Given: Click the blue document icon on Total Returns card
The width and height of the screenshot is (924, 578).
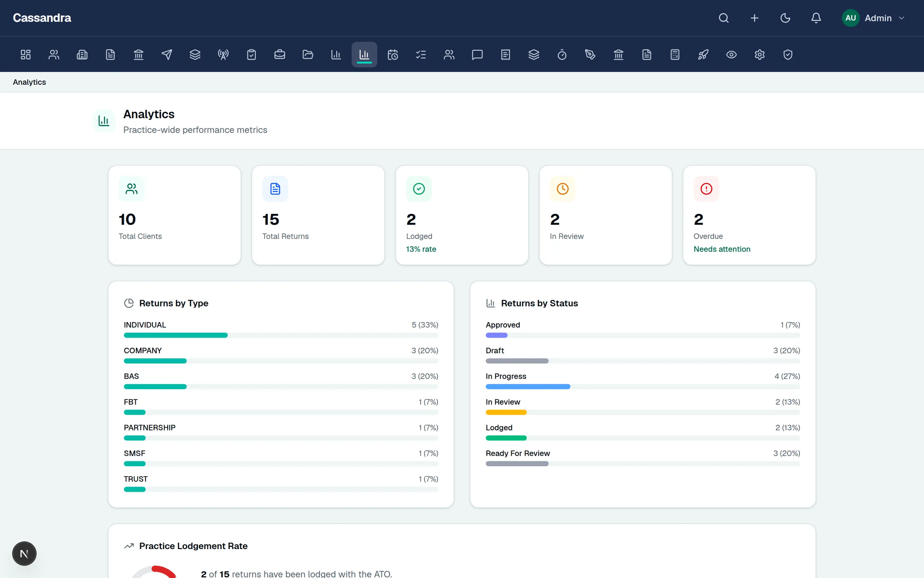Looking at the screenshot, I should pyautogui.click(x=275, y=189).
